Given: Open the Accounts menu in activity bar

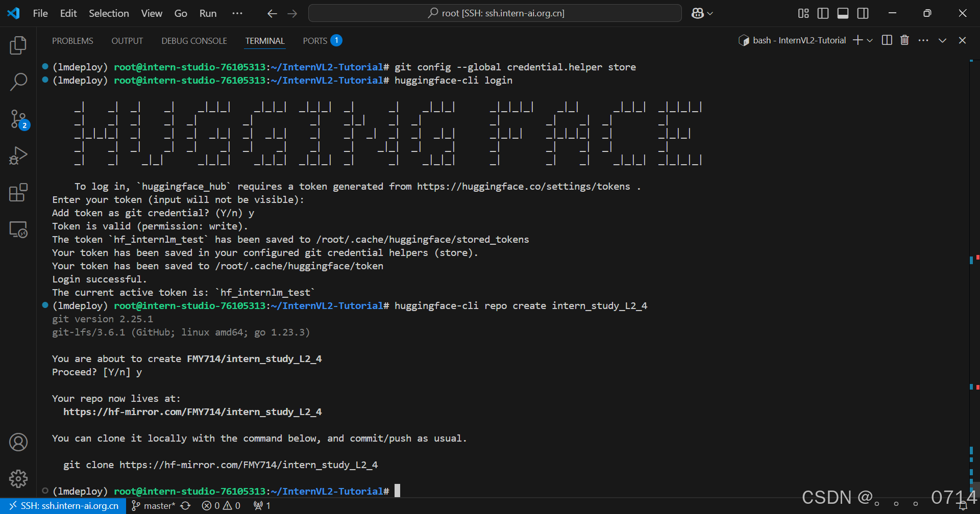Looking at the screenshot, I should pos(18,442).
